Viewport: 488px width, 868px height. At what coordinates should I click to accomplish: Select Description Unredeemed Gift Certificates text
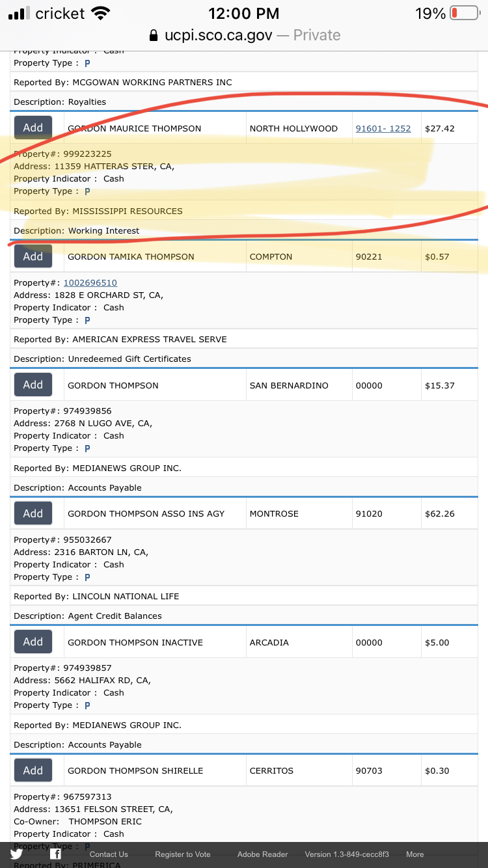[x=103, y=359]
